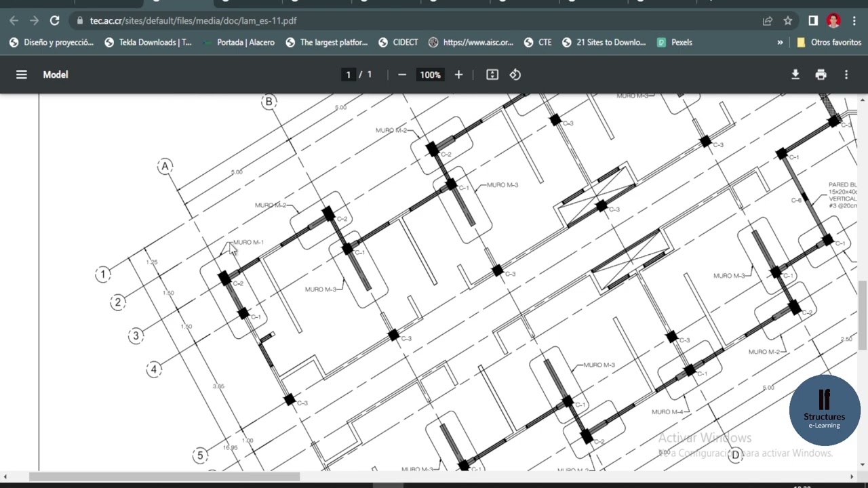Open aisc.org bookmark
This screenshot has width=868, height=488.
[471, 42]
